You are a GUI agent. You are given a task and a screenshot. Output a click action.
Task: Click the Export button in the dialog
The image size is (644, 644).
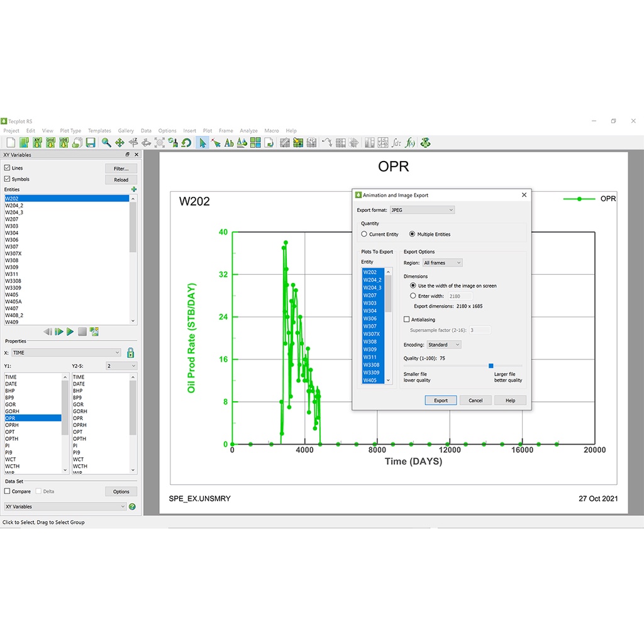coord(440,400)
